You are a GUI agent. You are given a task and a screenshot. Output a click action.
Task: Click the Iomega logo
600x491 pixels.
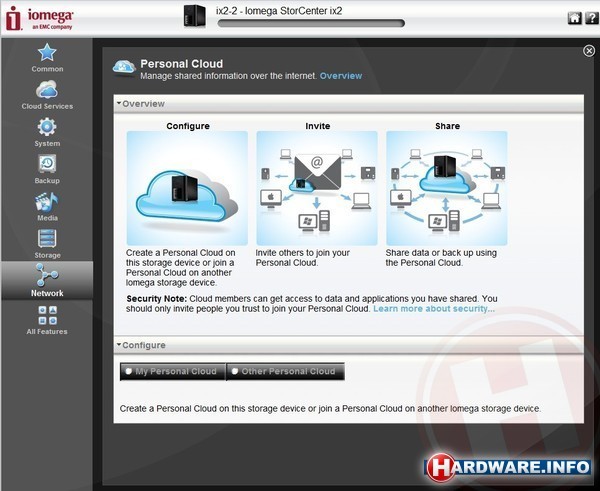click(39, 18)
